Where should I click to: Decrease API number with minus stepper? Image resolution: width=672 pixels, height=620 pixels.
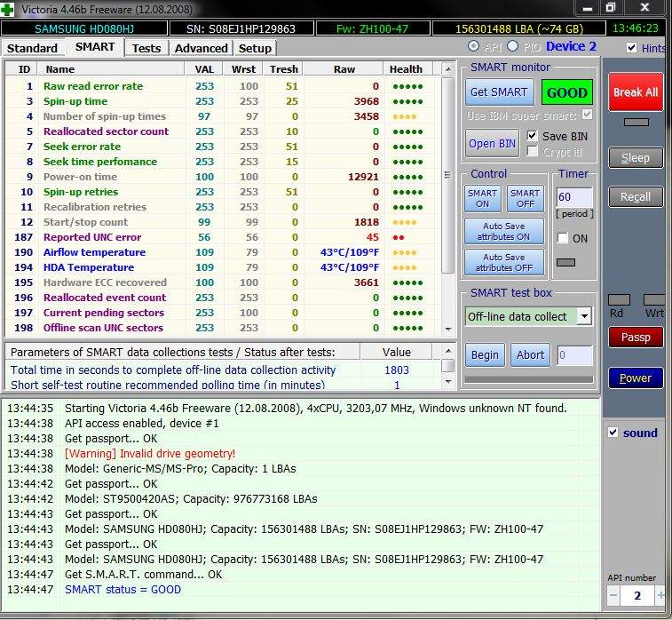[x=613, y=595]
